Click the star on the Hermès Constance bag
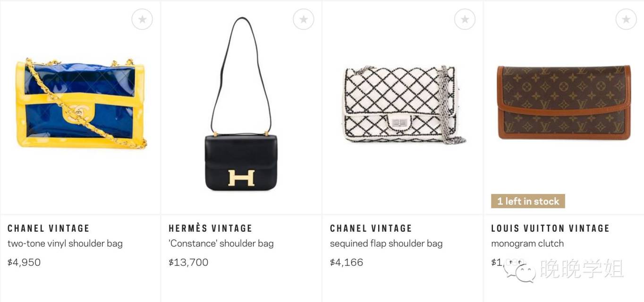Screen dimensions: 644x302 (304, 19)
